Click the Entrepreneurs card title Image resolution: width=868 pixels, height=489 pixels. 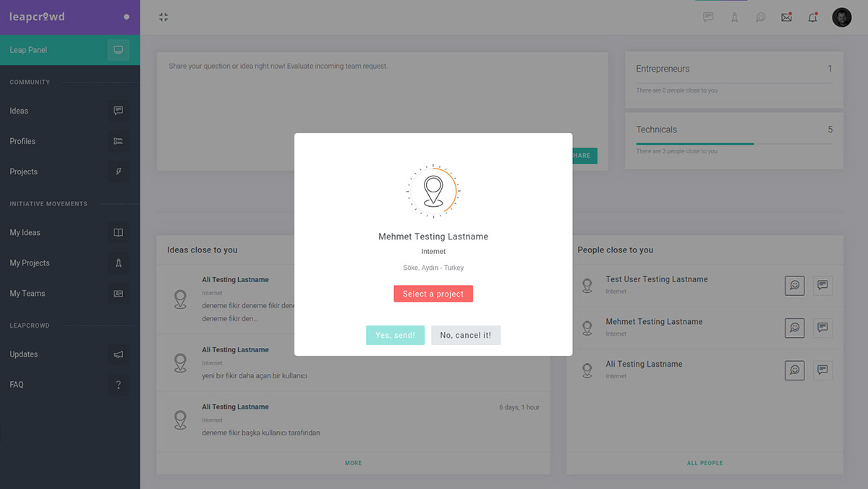(x=663, y=69)
